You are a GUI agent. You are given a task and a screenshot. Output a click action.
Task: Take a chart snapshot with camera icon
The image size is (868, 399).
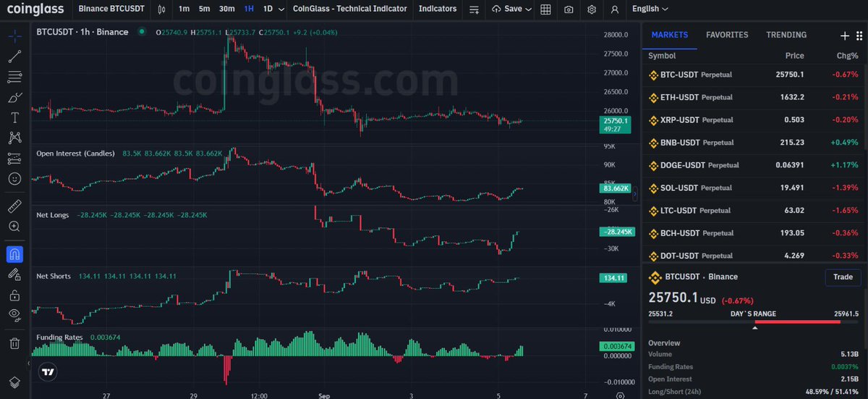pyautogui.click(x=569, y=9)
